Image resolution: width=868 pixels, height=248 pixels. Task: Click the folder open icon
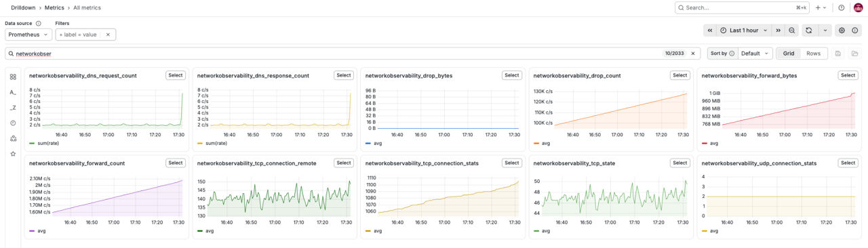click(854, 54)
